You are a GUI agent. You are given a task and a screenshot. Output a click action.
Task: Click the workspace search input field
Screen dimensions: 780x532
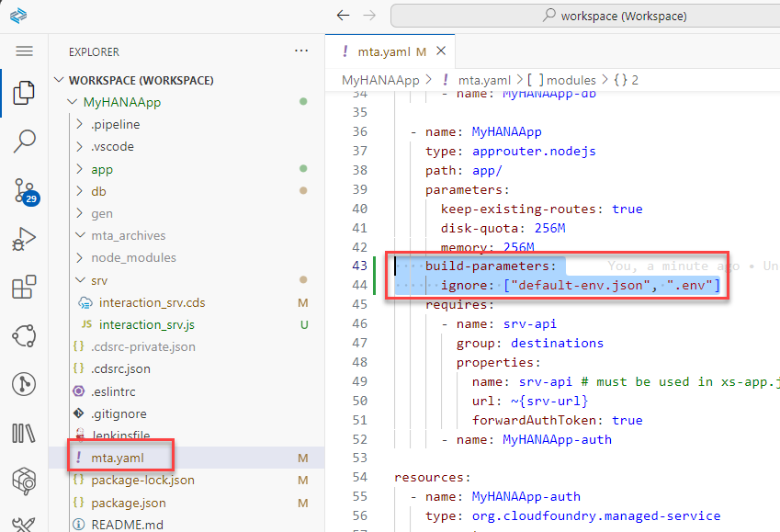[585, 16]
